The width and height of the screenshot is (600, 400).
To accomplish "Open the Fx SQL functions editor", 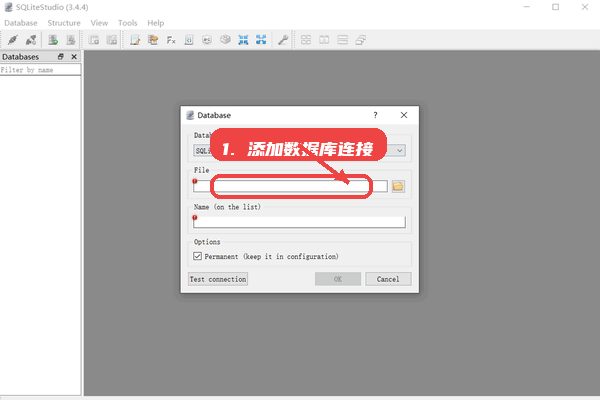I will [171, 40].
